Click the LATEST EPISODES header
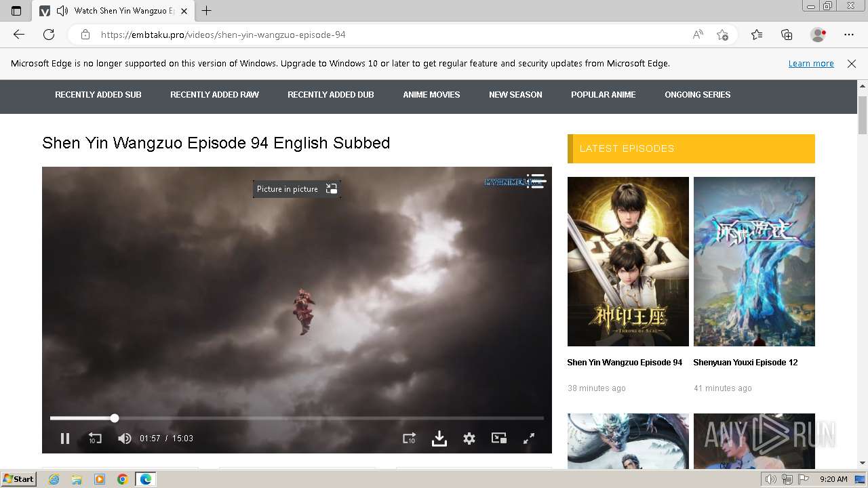868x488 pixels. tap(691, 148)
